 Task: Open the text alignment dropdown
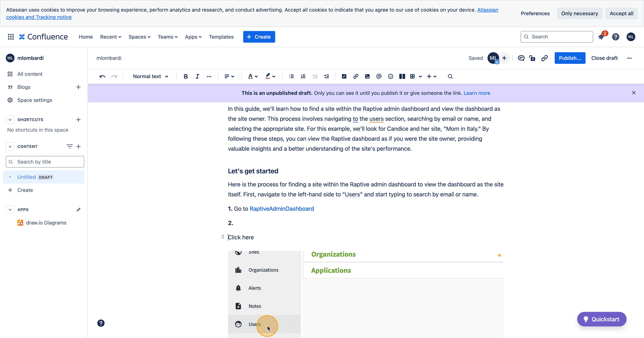tap(229, 77)
